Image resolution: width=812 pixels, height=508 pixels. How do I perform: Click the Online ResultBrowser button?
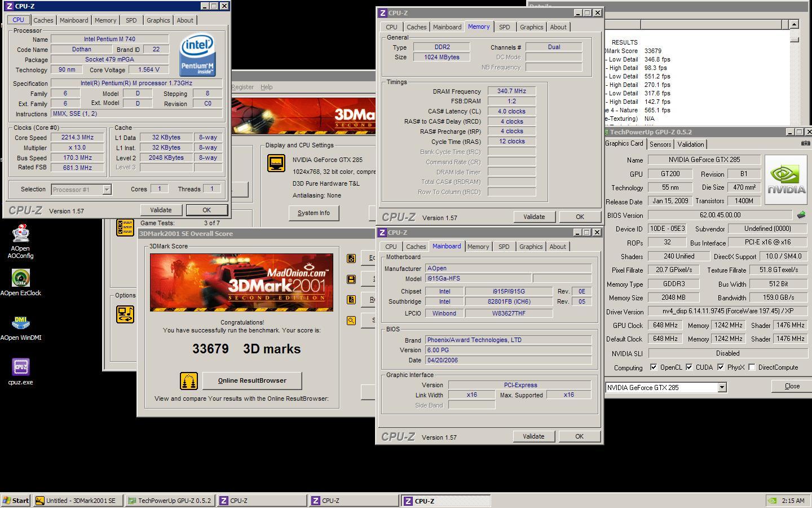tap(252, 380)
